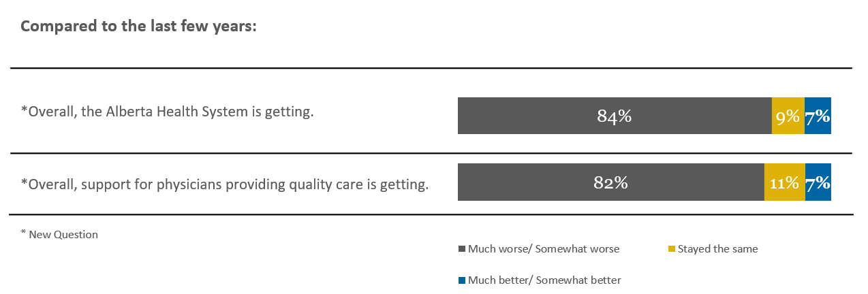Select the blue legend swatch for better

click(461, 280)
